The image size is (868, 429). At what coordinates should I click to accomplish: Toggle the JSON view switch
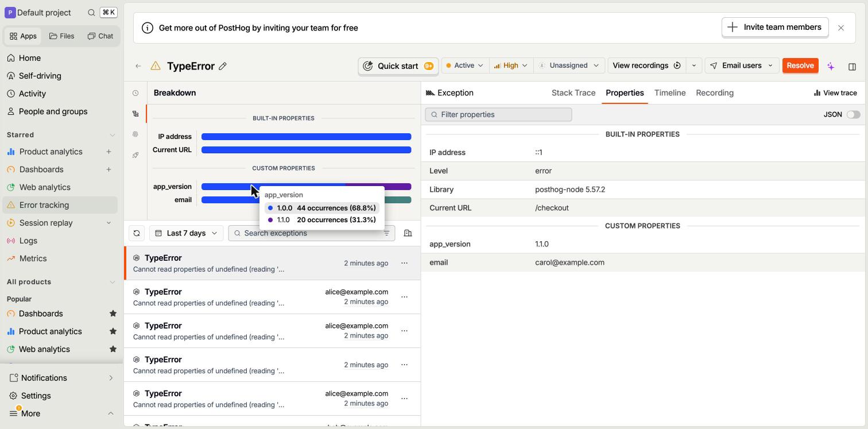click(x=853, y=114)
